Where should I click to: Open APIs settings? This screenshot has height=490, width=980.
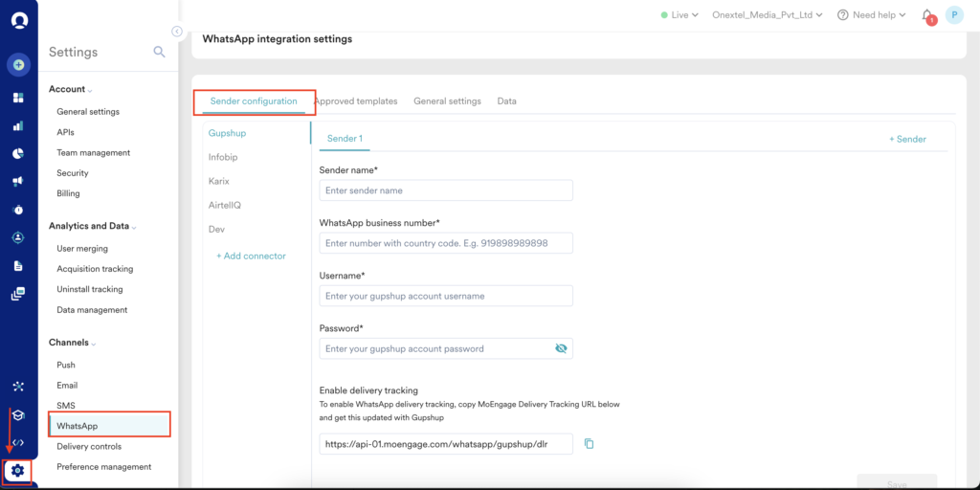click(x=66, y=132)
